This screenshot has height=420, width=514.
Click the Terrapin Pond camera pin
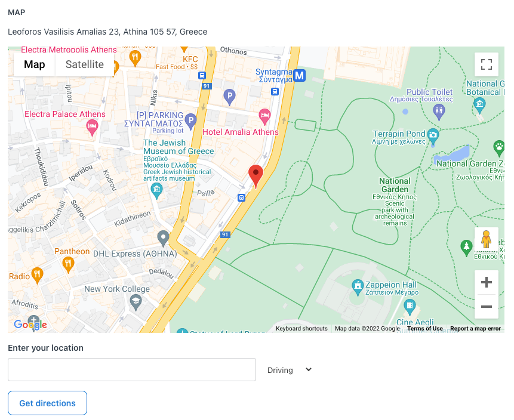click(x=433, y=137)
